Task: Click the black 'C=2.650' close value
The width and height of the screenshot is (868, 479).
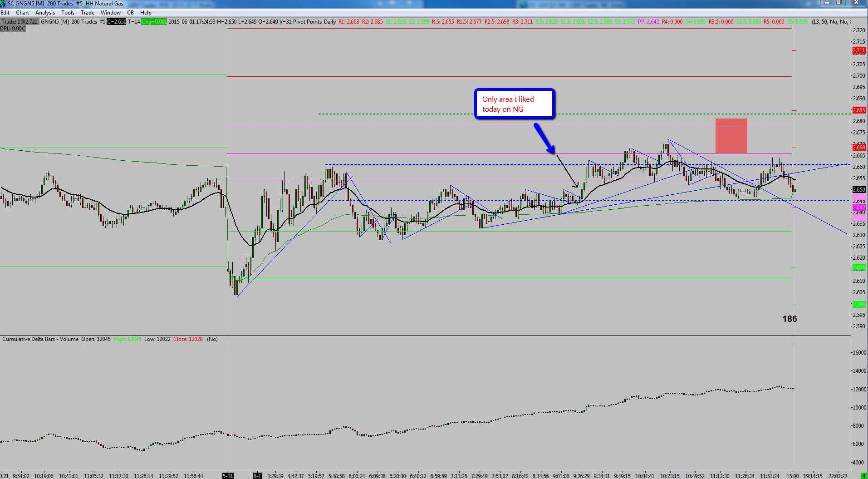Action: point(117,22)
